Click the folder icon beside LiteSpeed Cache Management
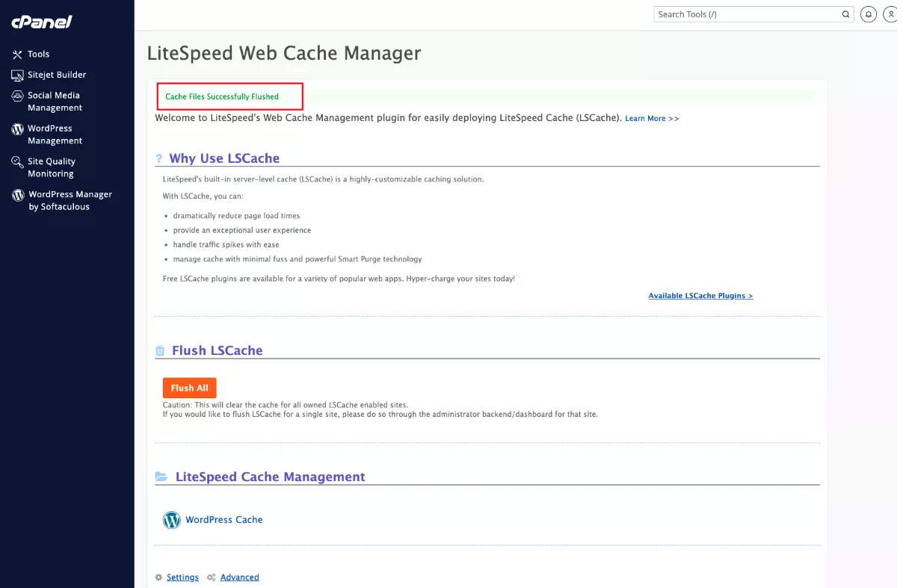Screen dimensions: 903x588 [160, 476]
